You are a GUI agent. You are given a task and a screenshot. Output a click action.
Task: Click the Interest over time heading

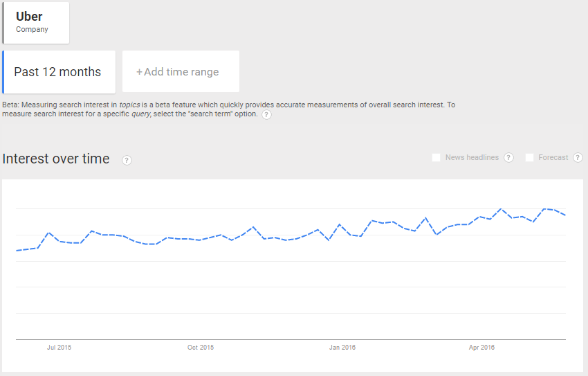tap(56, 159)
